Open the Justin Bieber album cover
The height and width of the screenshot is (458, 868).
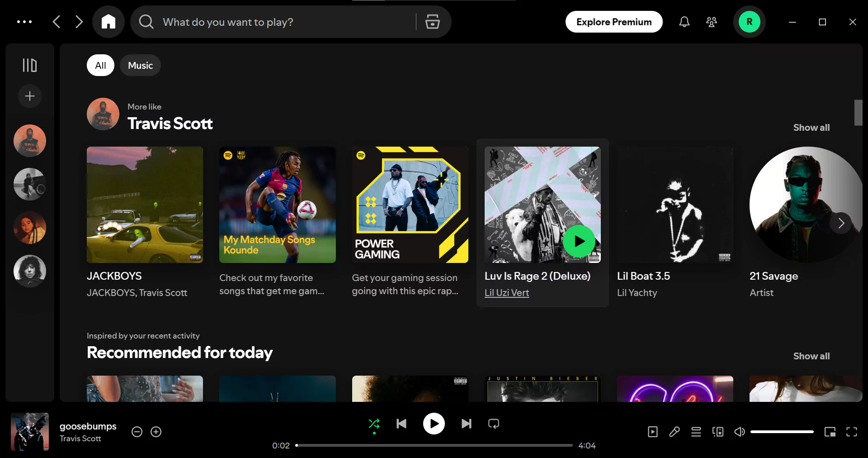(542, 389)
